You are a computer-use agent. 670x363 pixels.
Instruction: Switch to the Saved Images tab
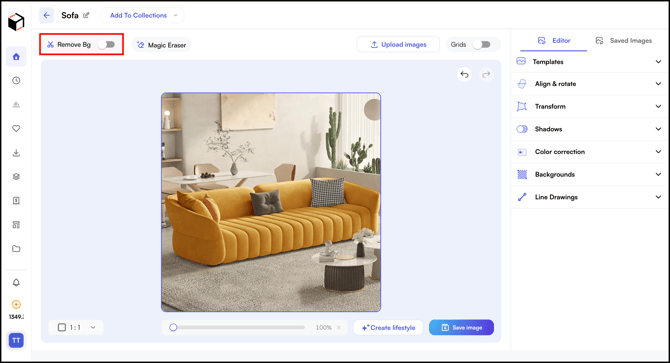click(624, 41)
